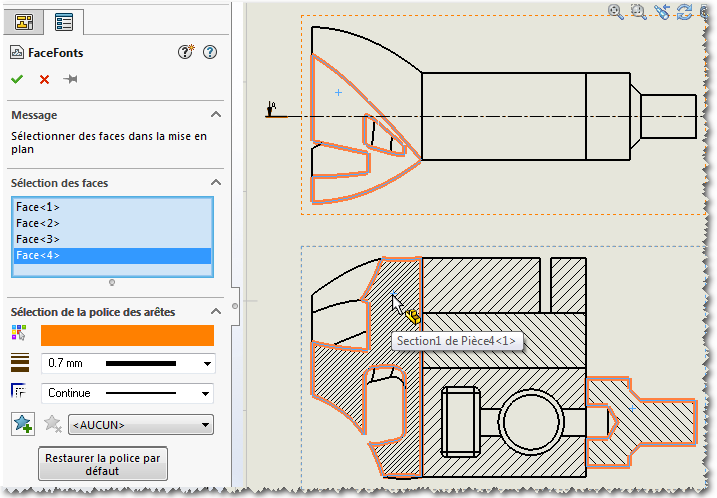Select the Zoom to Area icon
The height and width of the screenshot is (498, 717).
point(639,12)
